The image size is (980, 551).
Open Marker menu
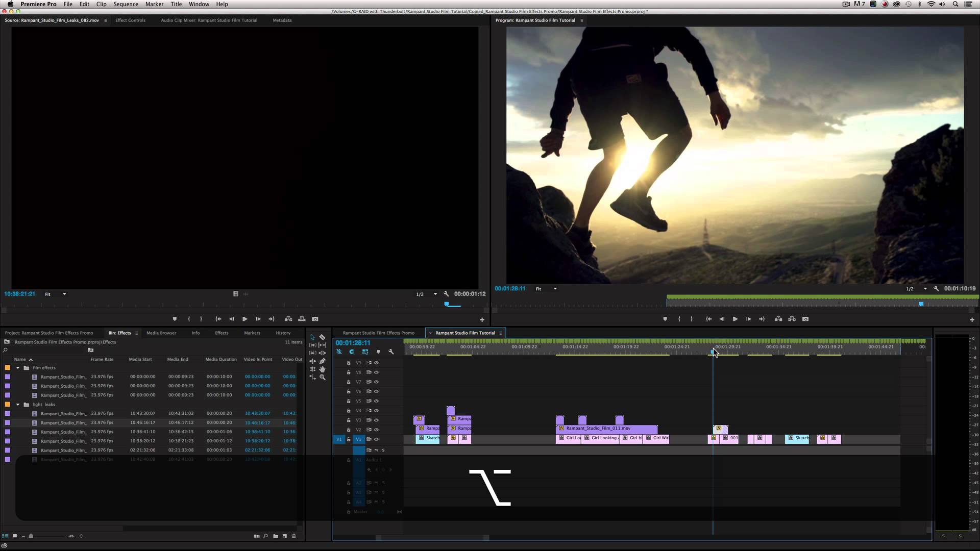click(154, 4)
